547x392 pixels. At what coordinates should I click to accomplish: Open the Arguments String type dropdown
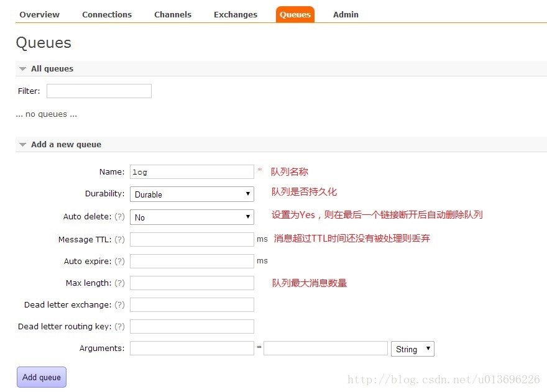413,349
